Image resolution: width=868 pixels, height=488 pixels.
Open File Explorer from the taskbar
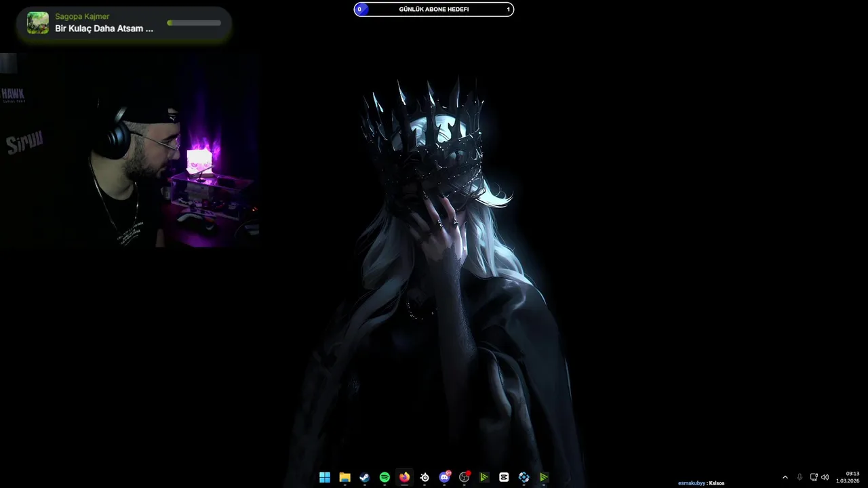[344, 477]
